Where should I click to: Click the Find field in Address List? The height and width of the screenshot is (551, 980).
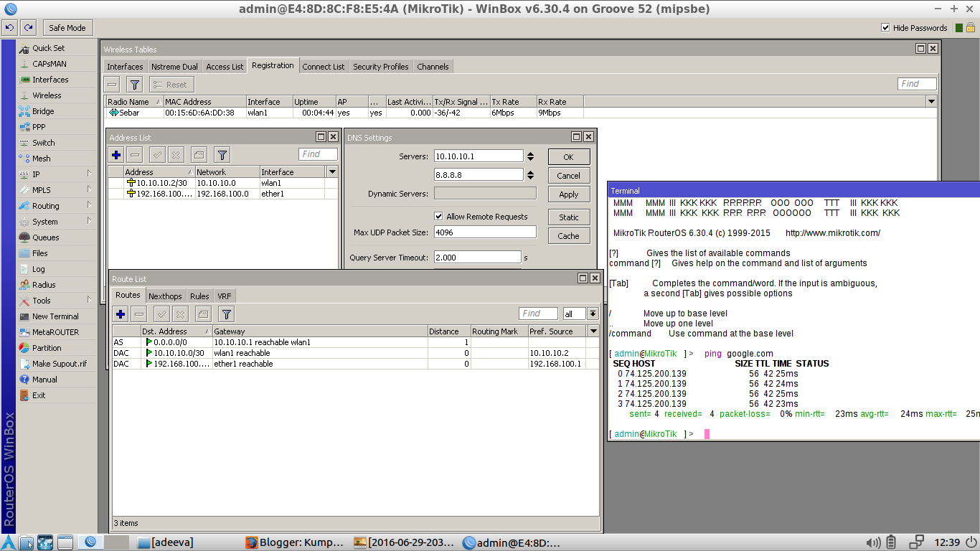click(318, 154)
